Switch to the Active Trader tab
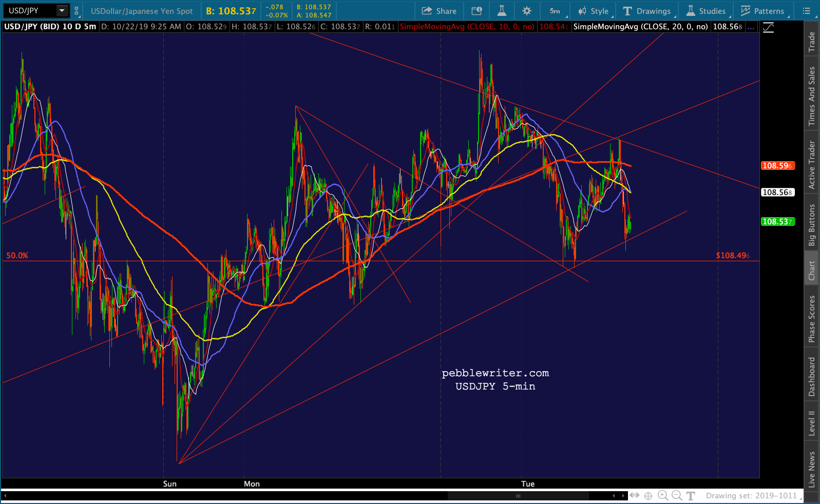The width and height of the screenshot is (820, 504). [812, 165]
